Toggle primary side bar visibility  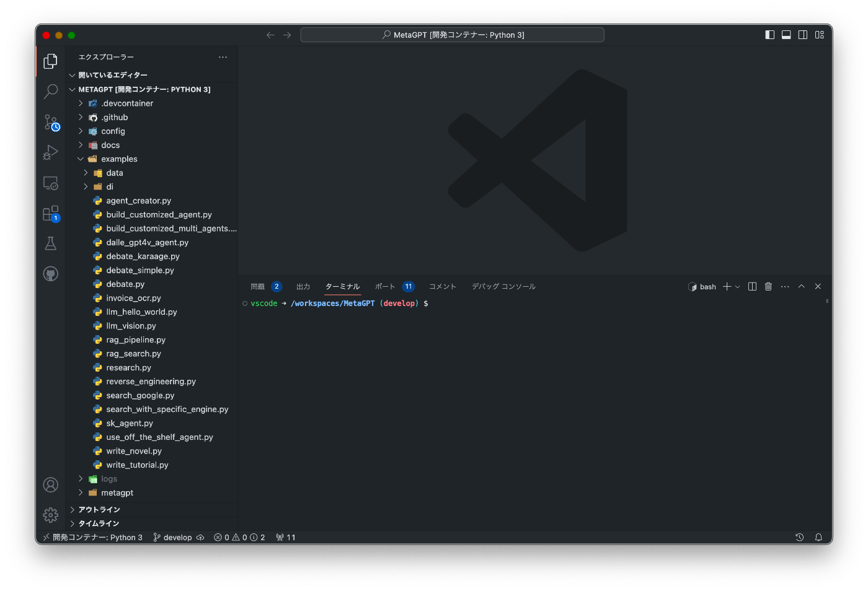coord(769,35)
